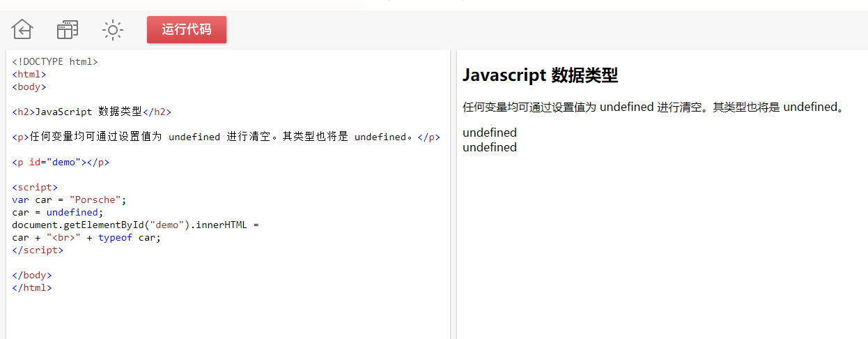This screenshot has width=868, height=339.
Task: Click the opening <script> tag line
Action: click(x=35, y=187)
